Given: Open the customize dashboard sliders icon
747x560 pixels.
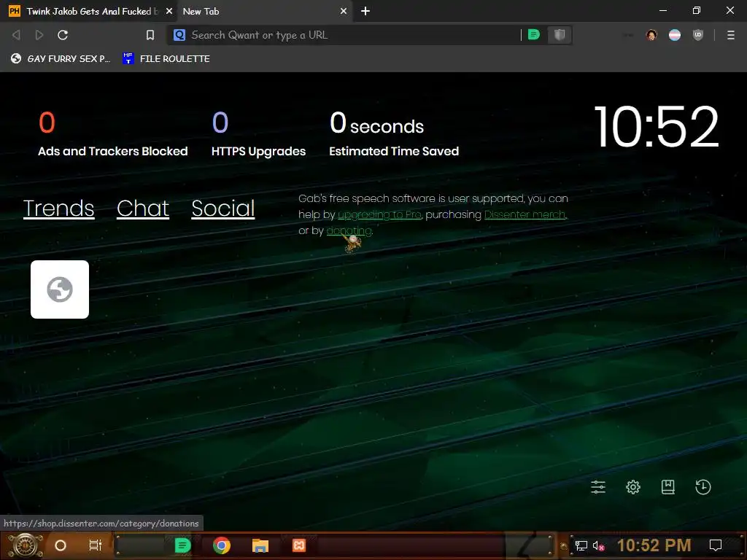Looking at the screenshot, I should pos(598,486).
